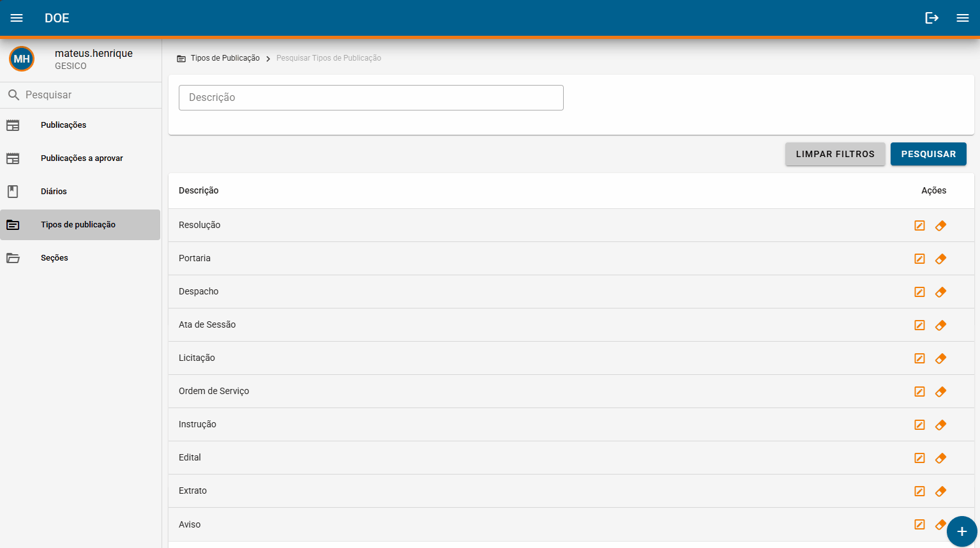980x548 pixels.
Task: Delete the Ordem de Serviço row
Action: pos(940,392)
